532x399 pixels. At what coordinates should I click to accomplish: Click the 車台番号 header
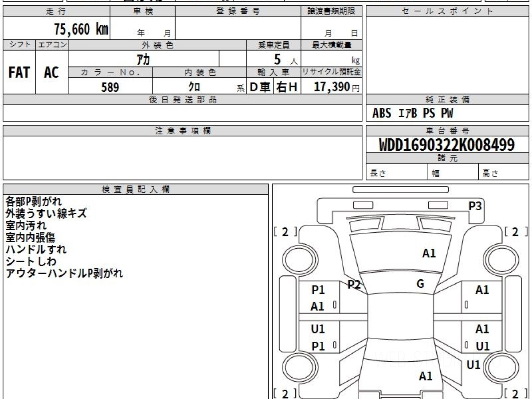(x=447, y=131)
